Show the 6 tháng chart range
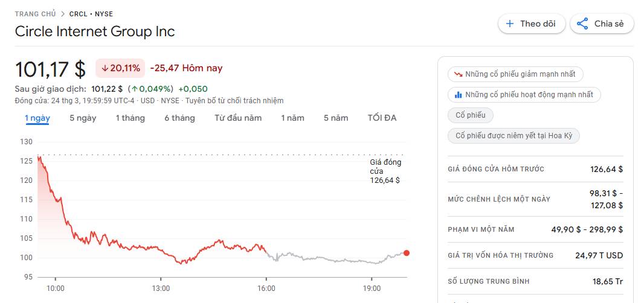 click(x=179, y=118)
